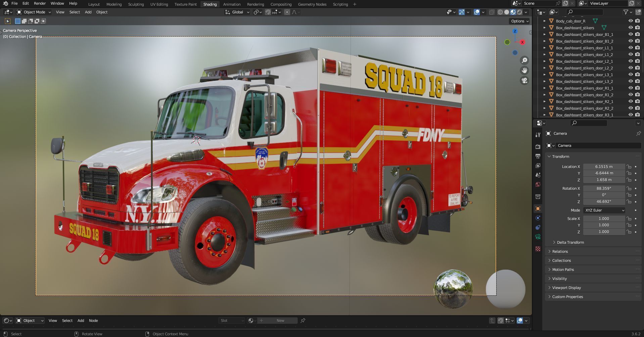644x337 pixels.
Task: Open the viewport Select menu
Action: point(75,12)
